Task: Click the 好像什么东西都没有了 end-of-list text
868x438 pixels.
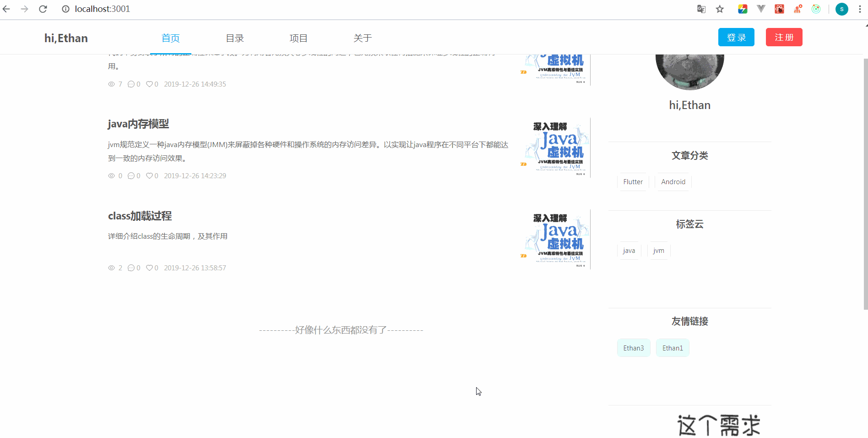Action: 341,330
